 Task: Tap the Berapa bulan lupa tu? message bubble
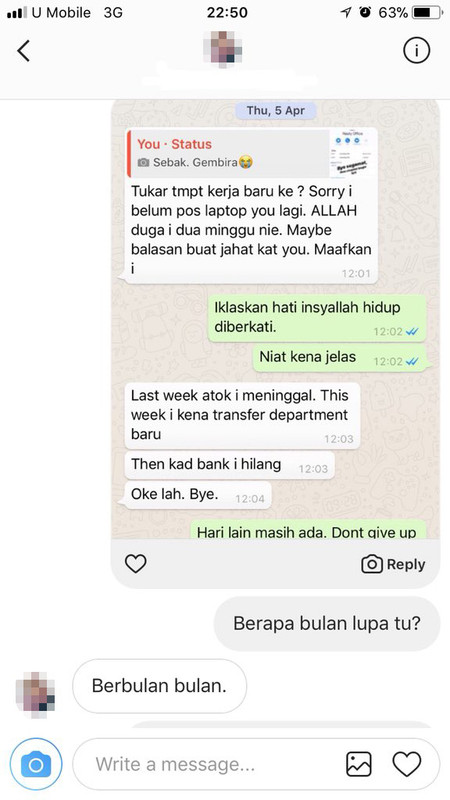click(x=327, y=623)
